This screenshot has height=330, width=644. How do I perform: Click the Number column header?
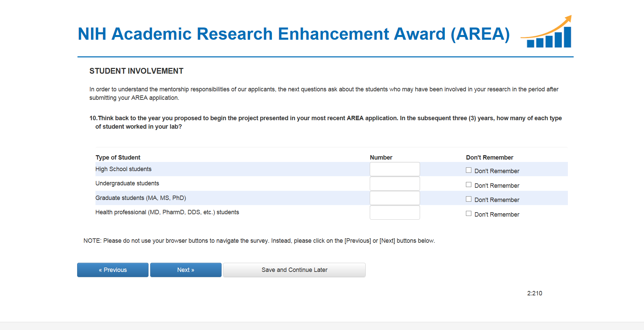click(381, 158)
